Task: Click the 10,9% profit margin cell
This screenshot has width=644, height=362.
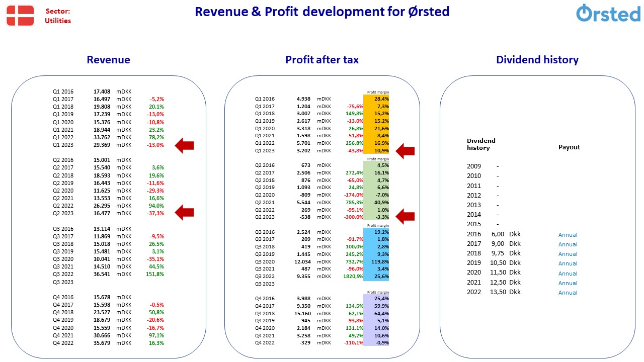Action: coord(376,151)
